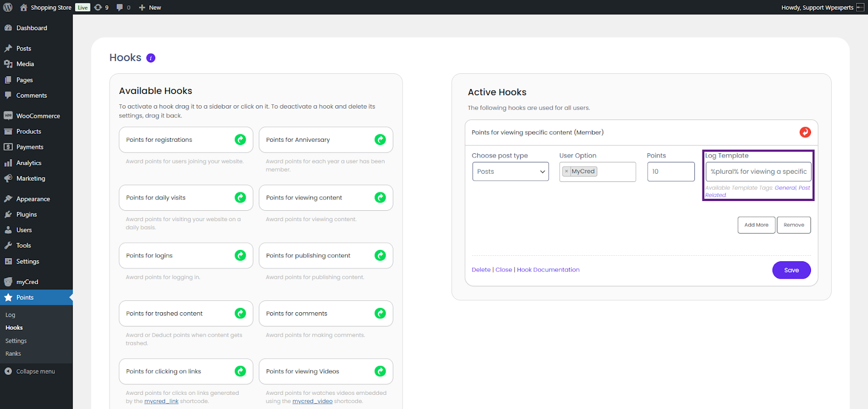Focus the Log Template text field
Screen dimensions: 868x409
click(x=758, y=172)
